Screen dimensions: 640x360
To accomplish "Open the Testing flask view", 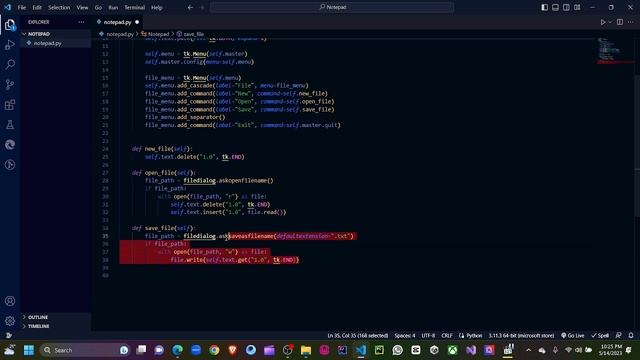I will click(x=10, y=124).
